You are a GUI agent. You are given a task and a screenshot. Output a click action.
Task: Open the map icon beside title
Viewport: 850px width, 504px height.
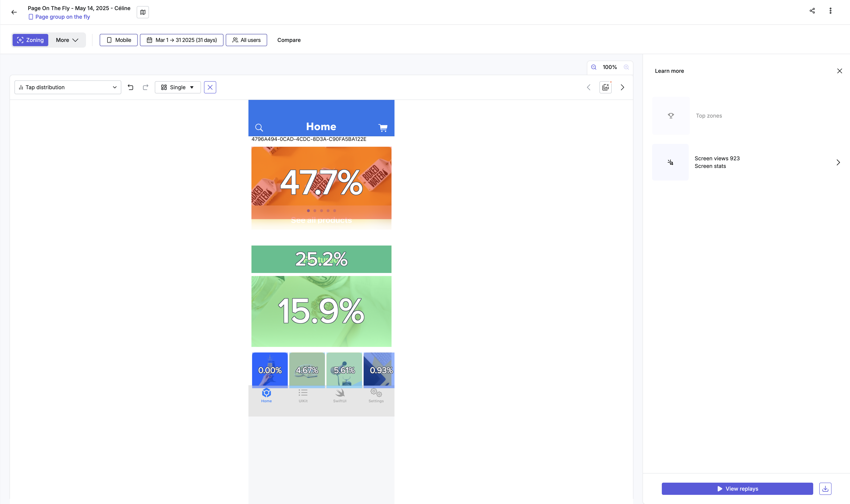pyautogui.click(x=143, y=12)
